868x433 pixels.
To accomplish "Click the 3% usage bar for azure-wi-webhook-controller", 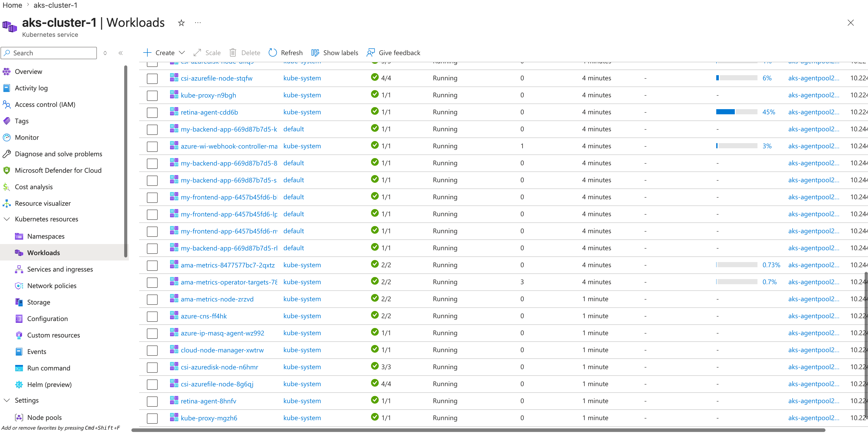I will click(x=737, y=146).
